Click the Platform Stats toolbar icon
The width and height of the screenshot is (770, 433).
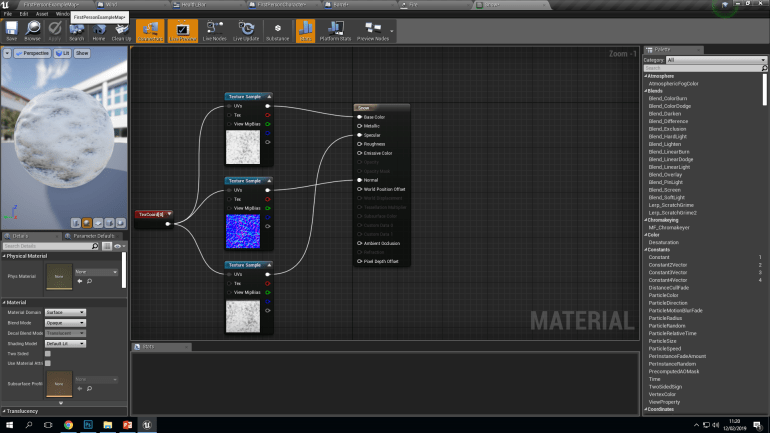335,31
